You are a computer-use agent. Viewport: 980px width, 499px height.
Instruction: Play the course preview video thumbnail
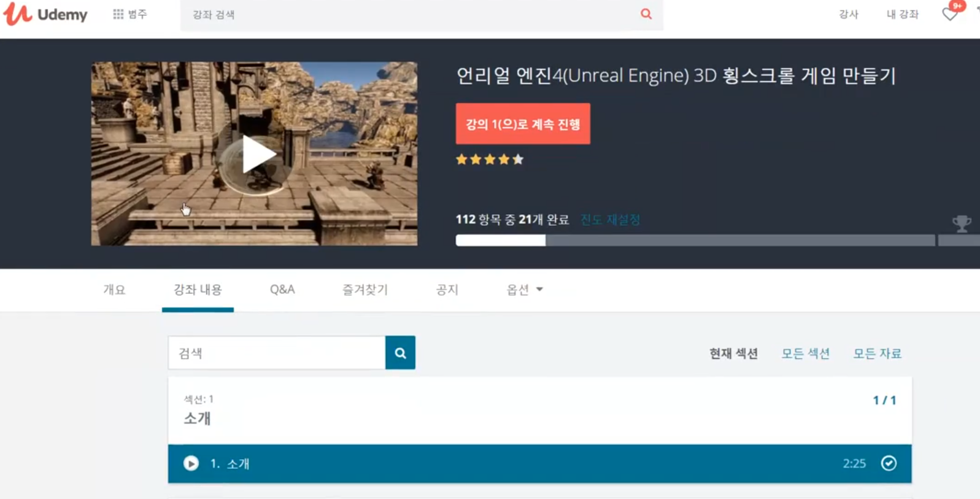tap(255, 153)
